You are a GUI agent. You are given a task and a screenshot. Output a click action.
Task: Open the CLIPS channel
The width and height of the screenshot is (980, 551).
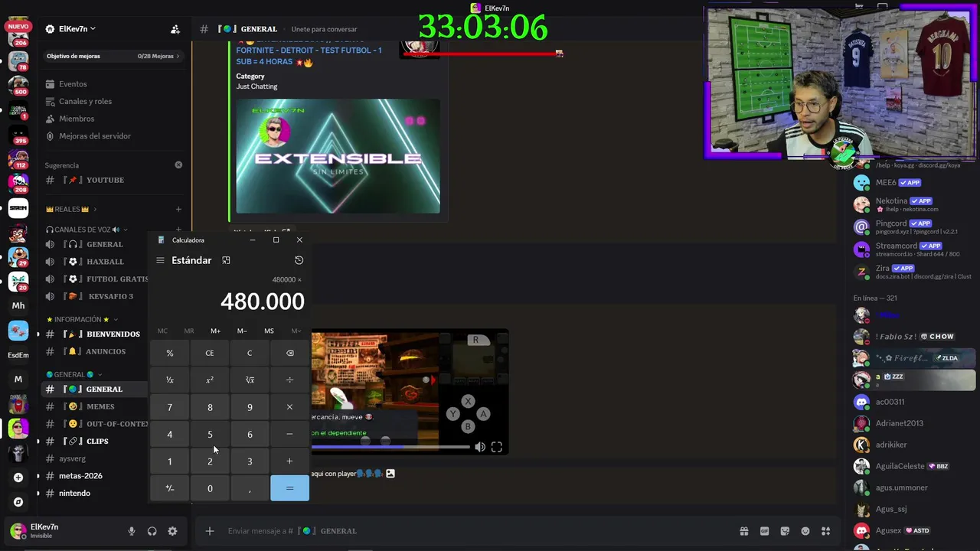click(97, 442)
